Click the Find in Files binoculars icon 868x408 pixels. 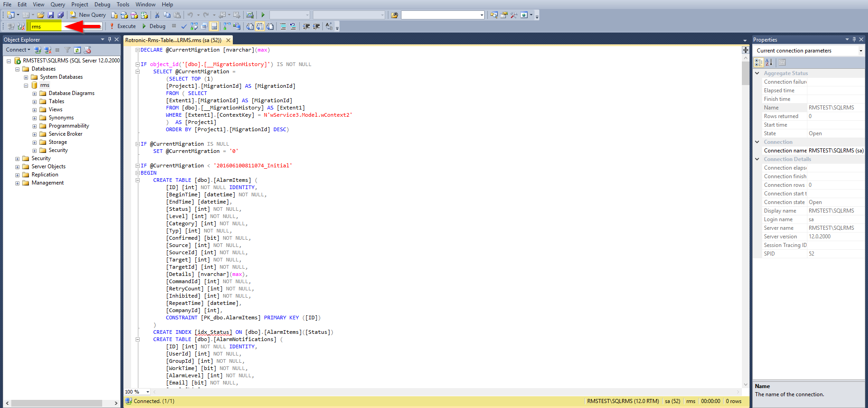click(394, 15)
